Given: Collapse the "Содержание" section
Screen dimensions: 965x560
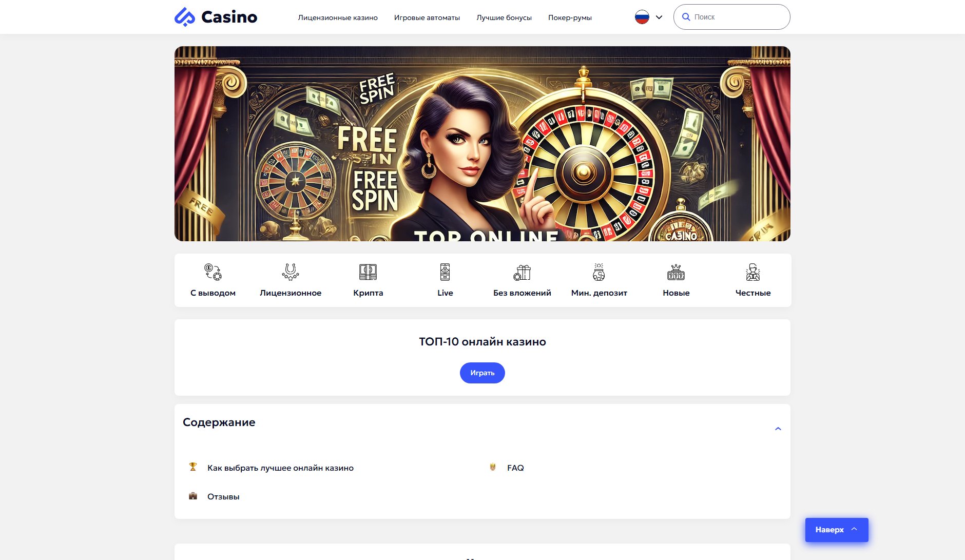Looking at the screenshot, I should 779,428.
